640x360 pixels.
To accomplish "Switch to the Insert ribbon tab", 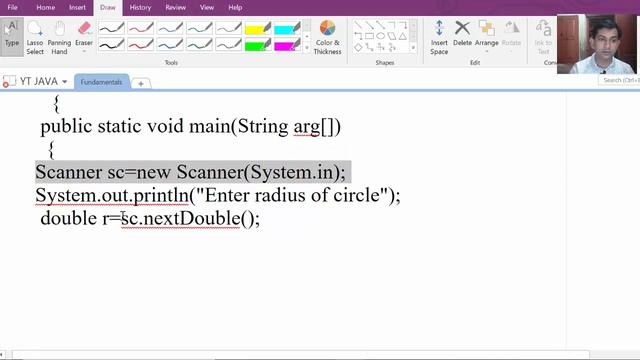I will (x=78, y=7).
